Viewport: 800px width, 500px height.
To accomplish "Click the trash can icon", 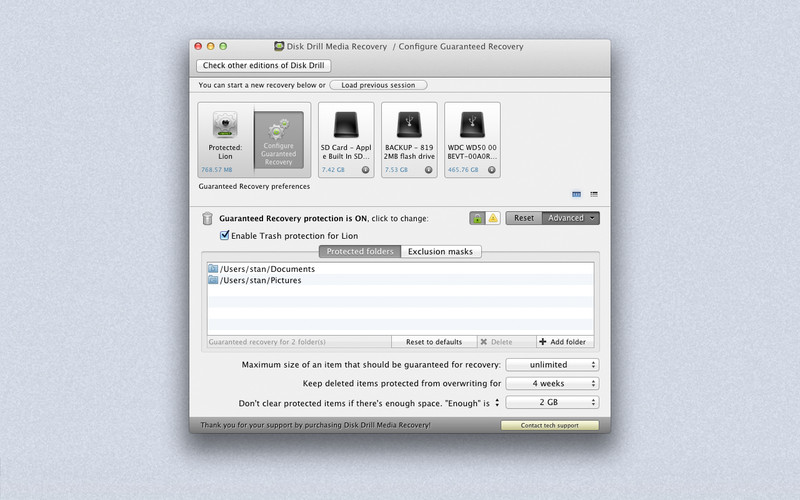I will (x=207, y=218).
